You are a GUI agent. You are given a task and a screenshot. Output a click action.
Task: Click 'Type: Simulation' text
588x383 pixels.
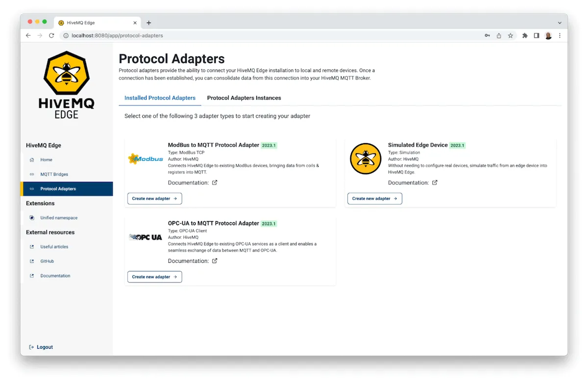404,153
